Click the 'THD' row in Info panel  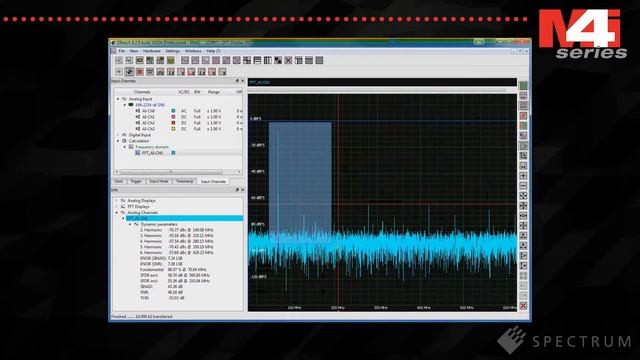click(162, 298)
